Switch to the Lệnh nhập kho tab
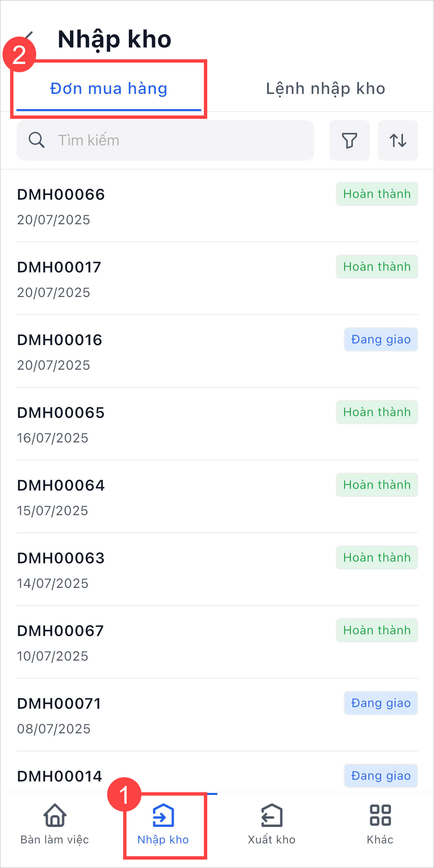The height and width of the screenshot is (868, 434). point(325,89)
